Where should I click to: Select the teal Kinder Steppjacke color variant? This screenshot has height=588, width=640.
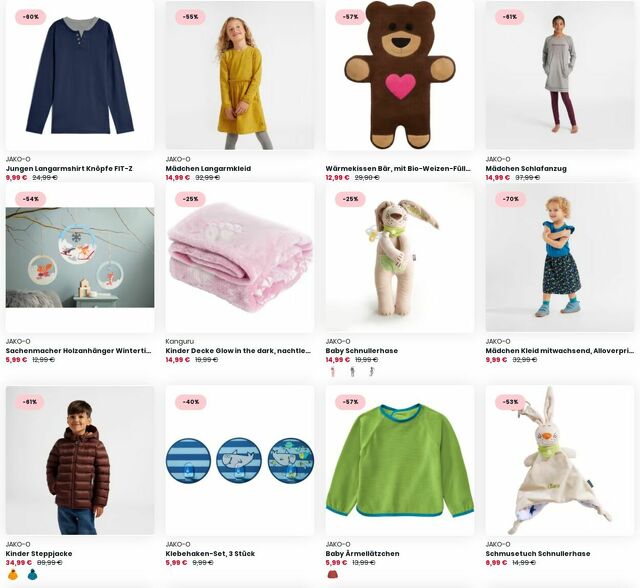[32, 575]
